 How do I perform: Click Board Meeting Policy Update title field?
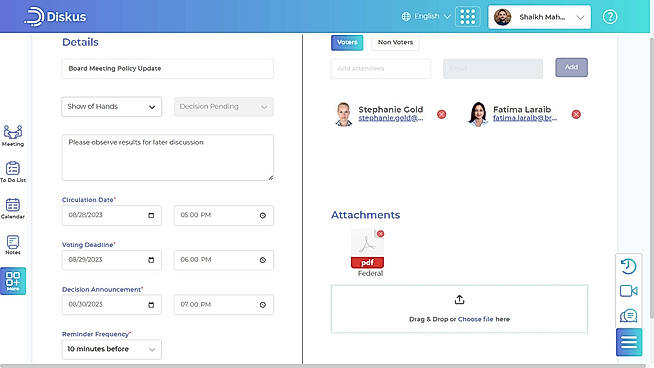(168, 68)
